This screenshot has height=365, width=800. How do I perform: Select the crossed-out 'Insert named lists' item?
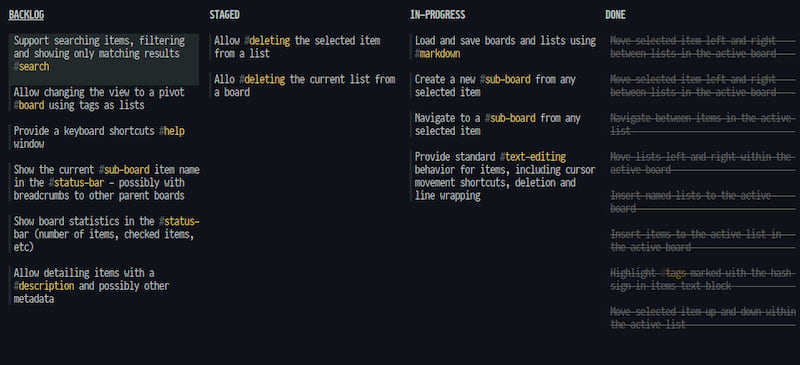(703, 202)
